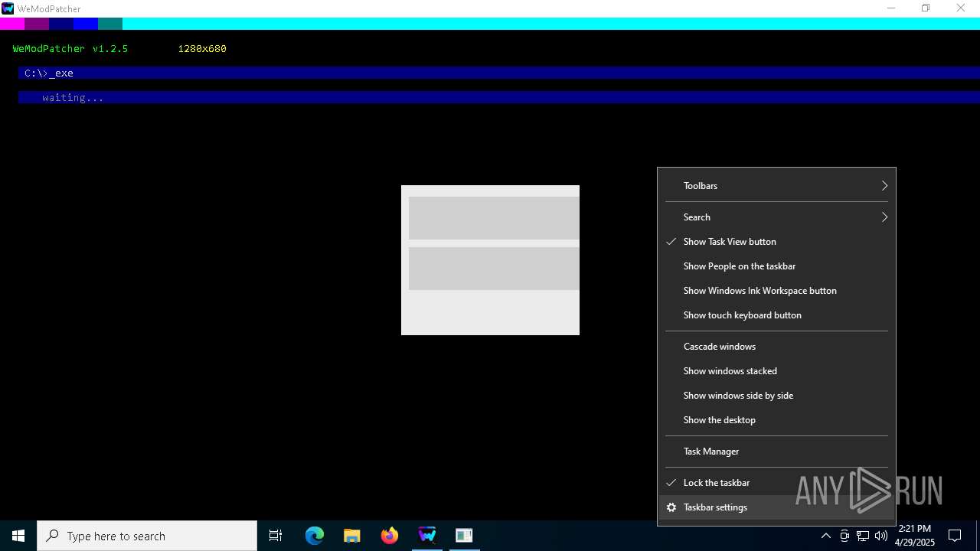Click the WeModPatcher title bar app icon
980x551 pixels.
point(8,8)
